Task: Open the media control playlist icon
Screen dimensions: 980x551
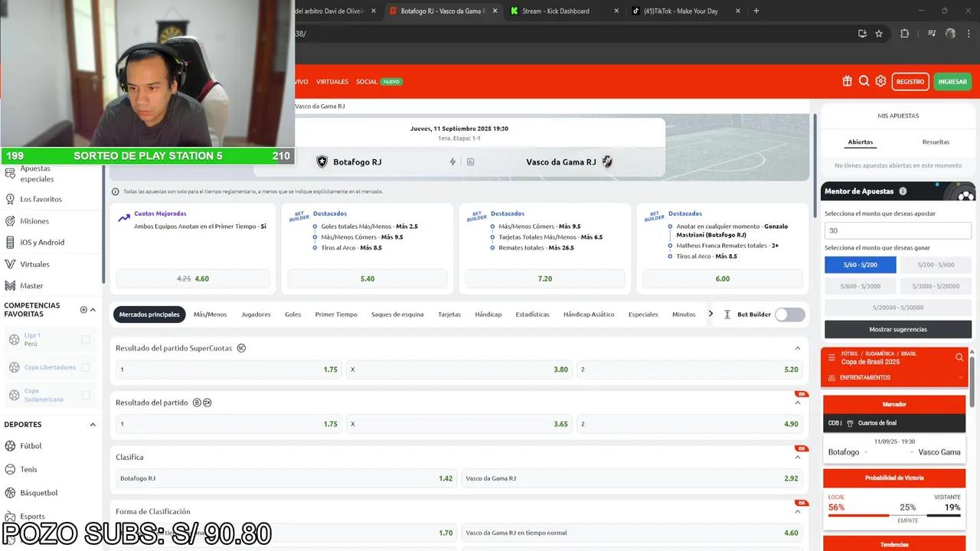Action: point(932,34)
